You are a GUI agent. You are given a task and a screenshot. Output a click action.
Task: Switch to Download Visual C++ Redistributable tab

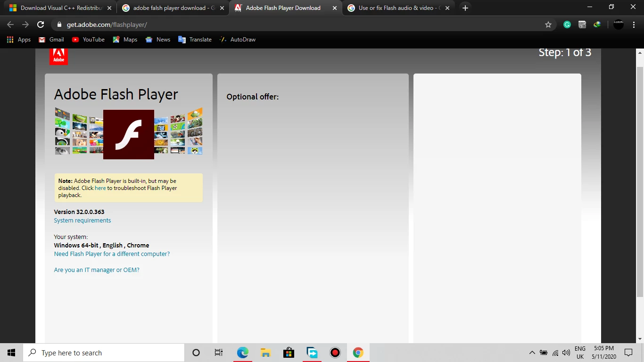(61, 8)
